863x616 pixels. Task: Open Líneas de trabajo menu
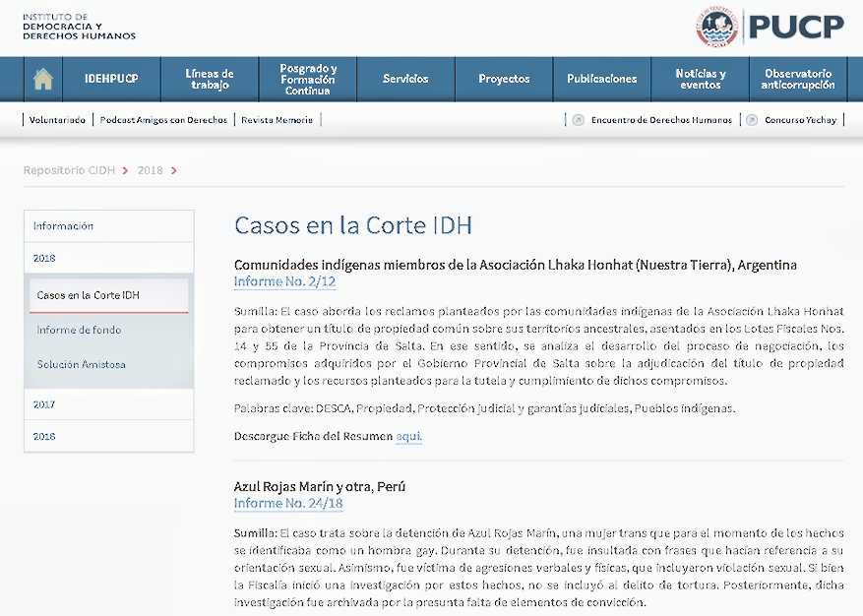pyautogui.click(x=210, y=79)
